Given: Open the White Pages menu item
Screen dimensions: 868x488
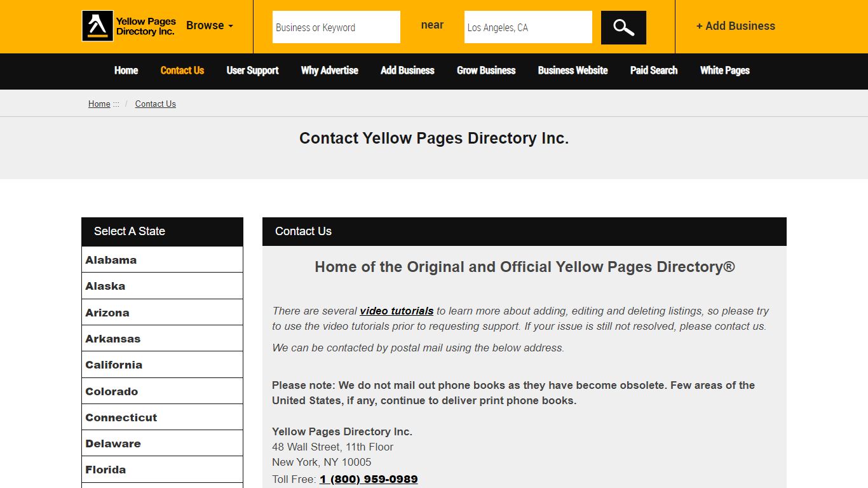Looking at the screenshot, I should (725, 71).
